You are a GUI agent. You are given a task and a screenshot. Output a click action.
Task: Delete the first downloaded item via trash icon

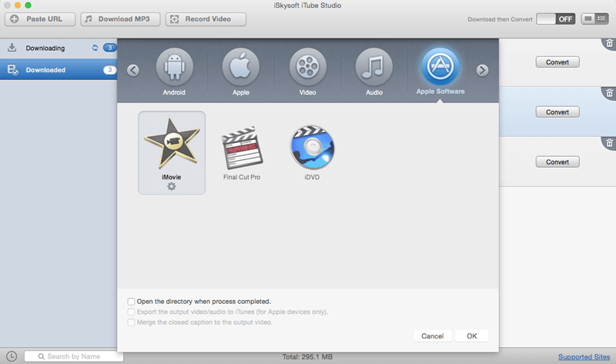coord(609,43)
